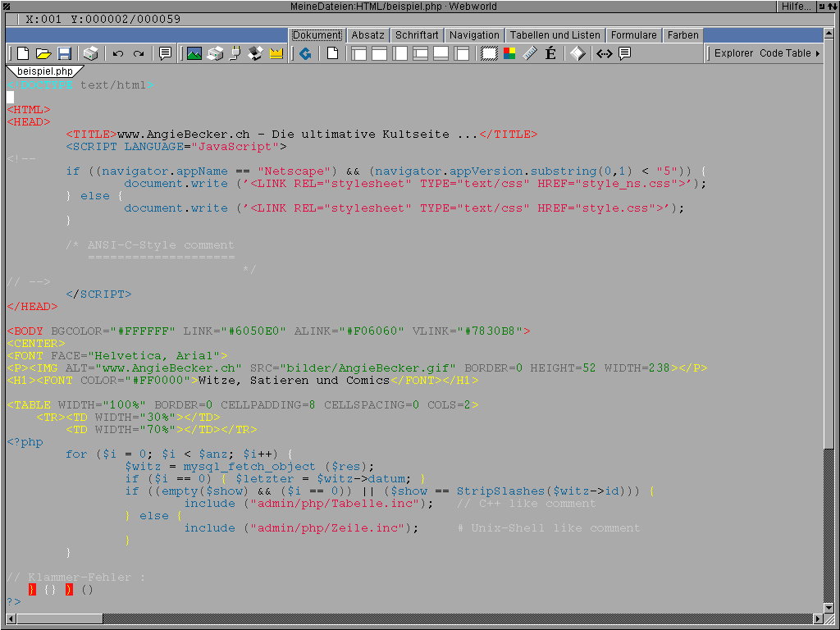Image resolution: width=840 pixels, height=630 pixels.
Task: Go to the Navigation tab
Action: point(474,34)
